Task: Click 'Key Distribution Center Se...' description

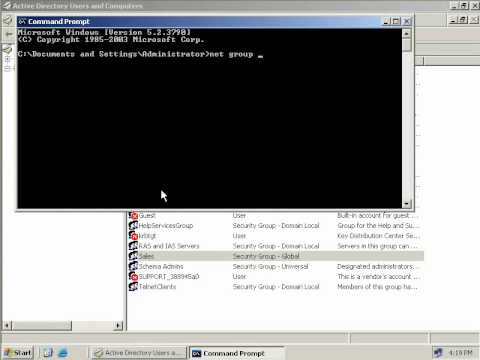Action: click(378, 236)
